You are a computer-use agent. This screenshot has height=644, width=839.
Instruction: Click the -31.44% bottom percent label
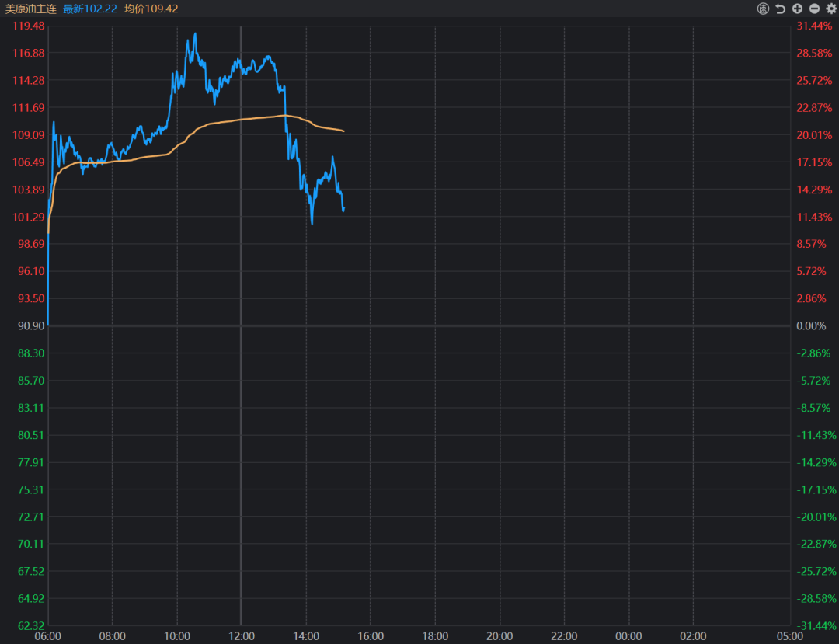coord(816,626)
